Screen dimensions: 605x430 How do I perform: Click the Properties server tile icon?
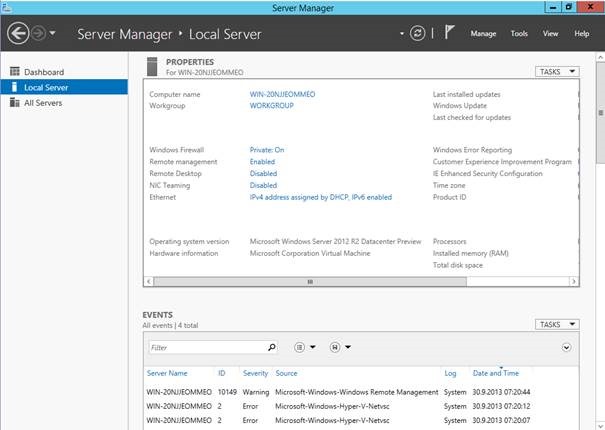[x=152, y=66]
